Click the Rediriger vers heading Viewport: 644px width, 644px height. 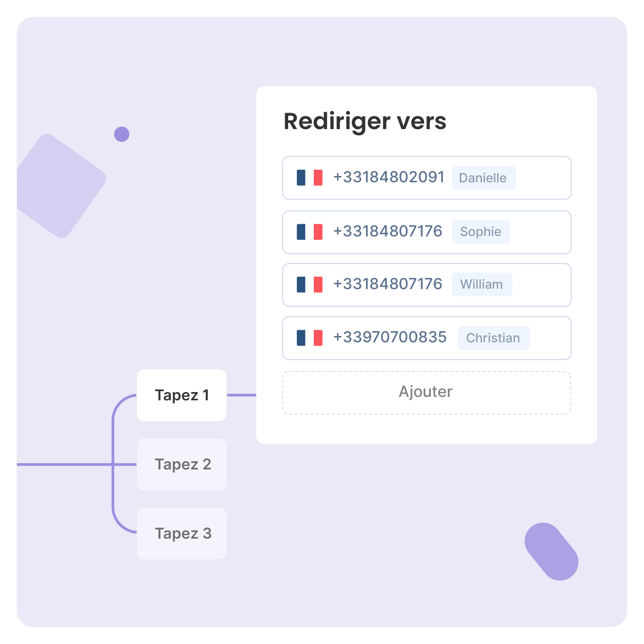point(365,122)
